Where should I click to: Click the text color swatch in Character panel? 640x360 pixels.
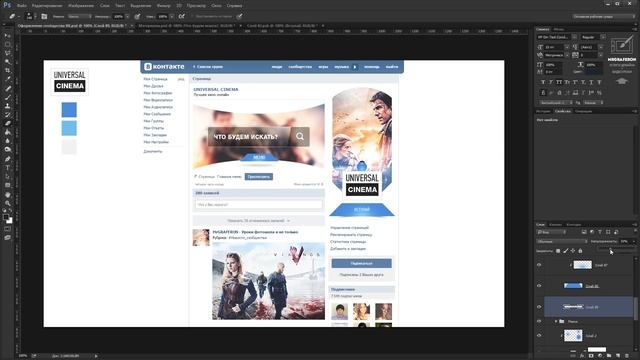593,71
